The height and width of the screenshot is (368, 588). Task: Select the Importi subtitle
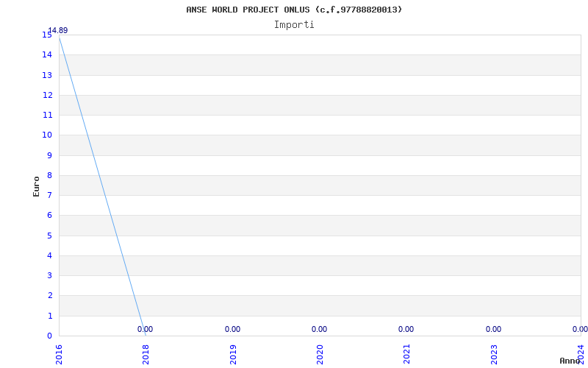coord(294,25)
